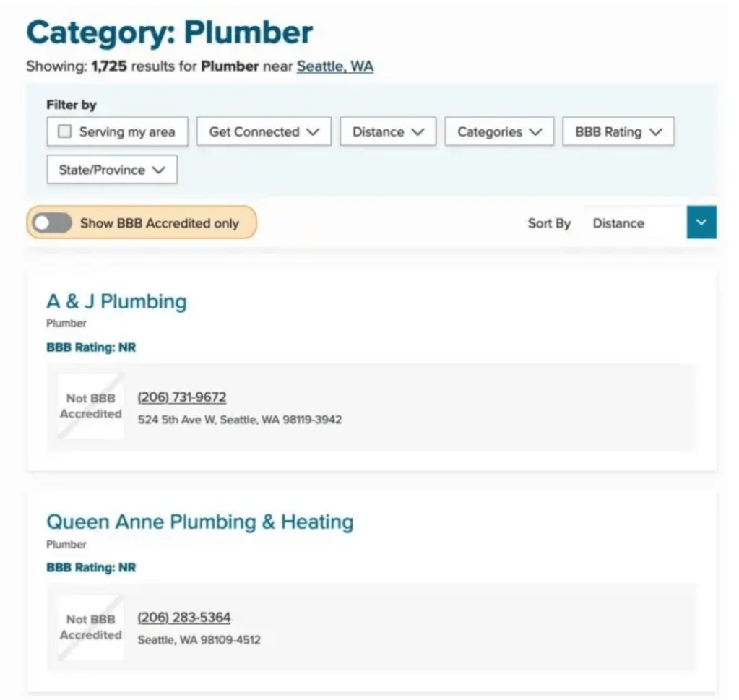Viewport: 739px width, 700px height.
Task: Open Queen Anne Plumbing & Heating listing
Action: (199, 522)
